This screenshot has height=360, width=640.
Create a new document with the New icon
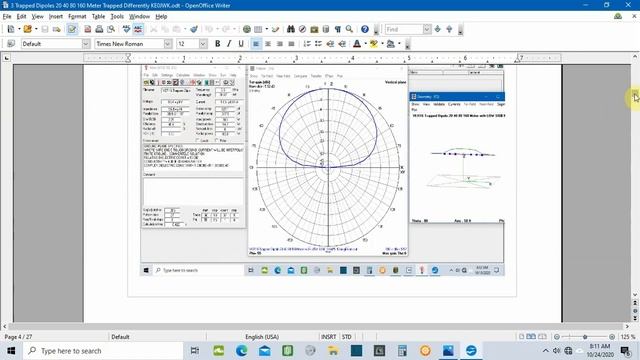point(11,29)
